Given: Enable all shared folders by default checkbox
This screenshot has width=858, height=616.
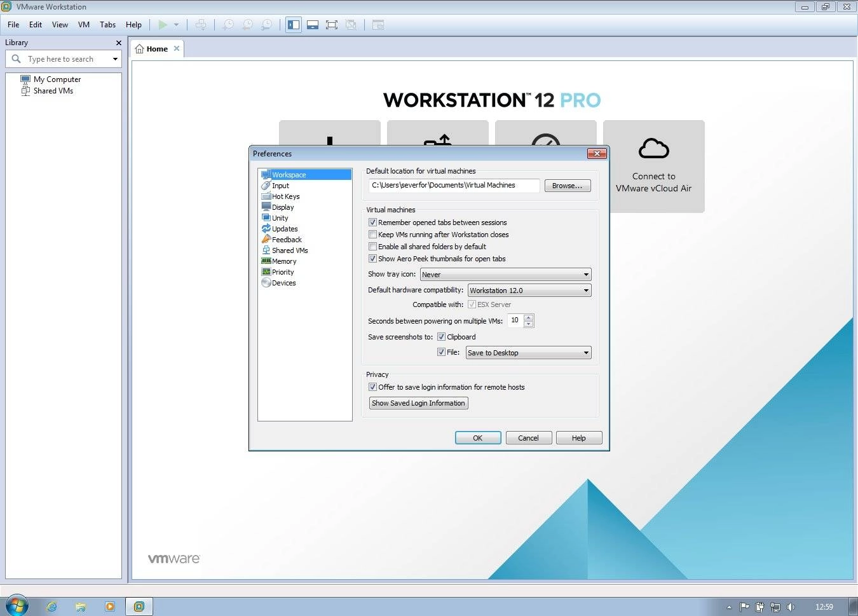Looking at the screenshot, I should (372, 247).
